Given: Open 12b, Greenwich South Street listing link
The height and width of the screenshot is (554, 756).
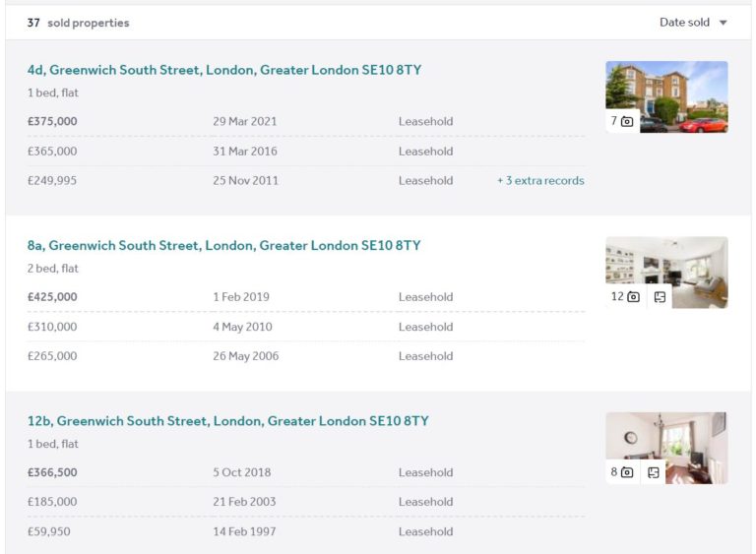Looking at the screenshot, I should [228, 421].
